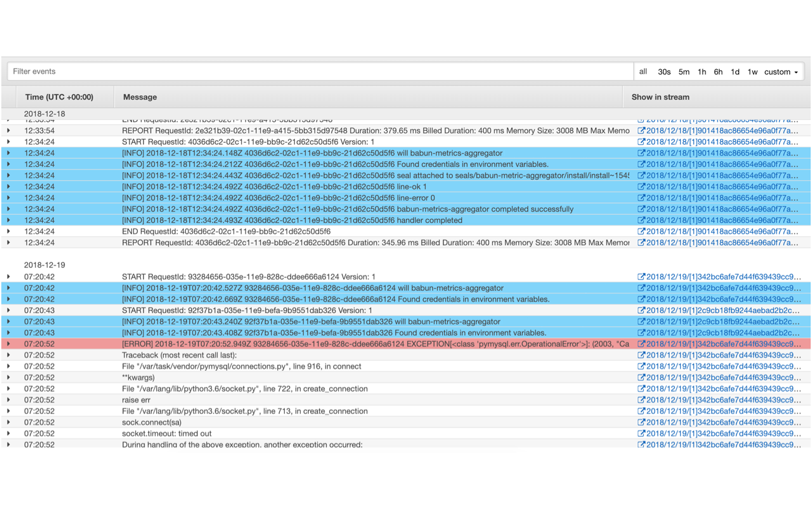Viewport: 812px width, 508px height.
Task: Select the 1h time range
Action: [x=702, y=72]
